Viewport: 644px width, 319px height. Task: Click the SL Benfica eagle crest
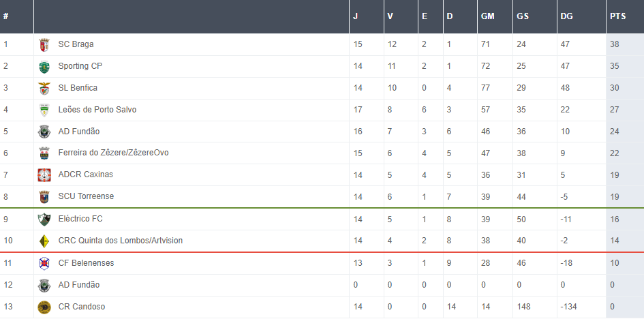tap(44, 89)
